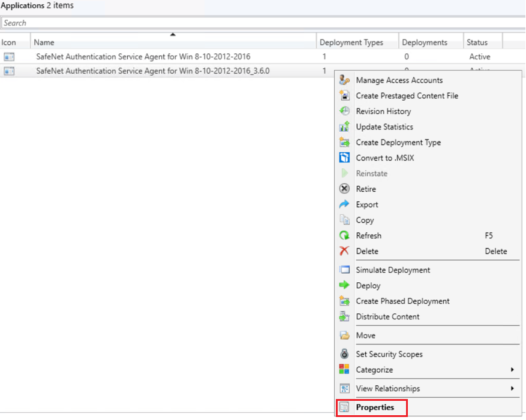Select Refresh F5 menu entry
Image resolution: width=526 pixels, height=420 pixels.
pyautogui.click(x=428, y=235)
